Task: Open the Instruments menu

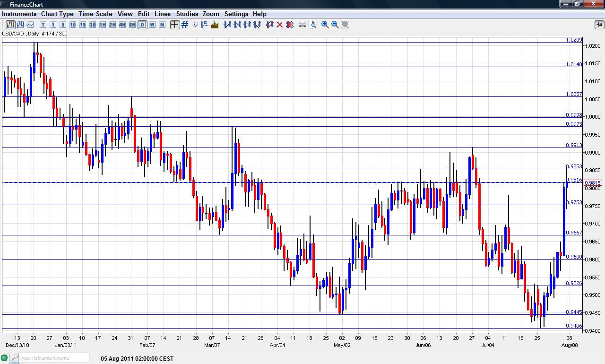Action: coord(19,14)
